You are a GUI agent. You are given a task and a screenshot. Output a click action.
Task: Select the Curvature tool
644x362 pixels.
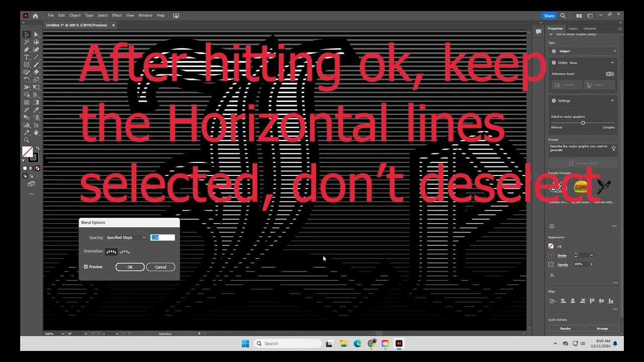[x=36, y=50]
